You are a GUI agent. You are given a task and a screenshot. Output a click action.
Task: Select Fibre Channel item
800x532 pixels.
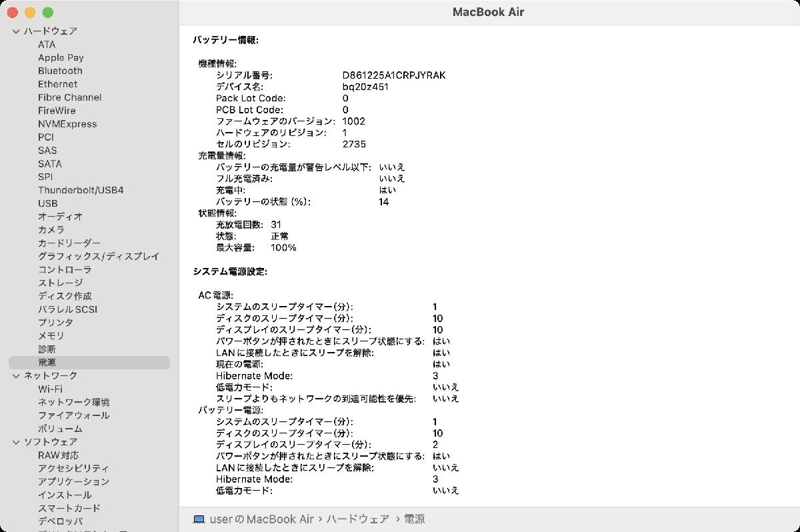70,97
